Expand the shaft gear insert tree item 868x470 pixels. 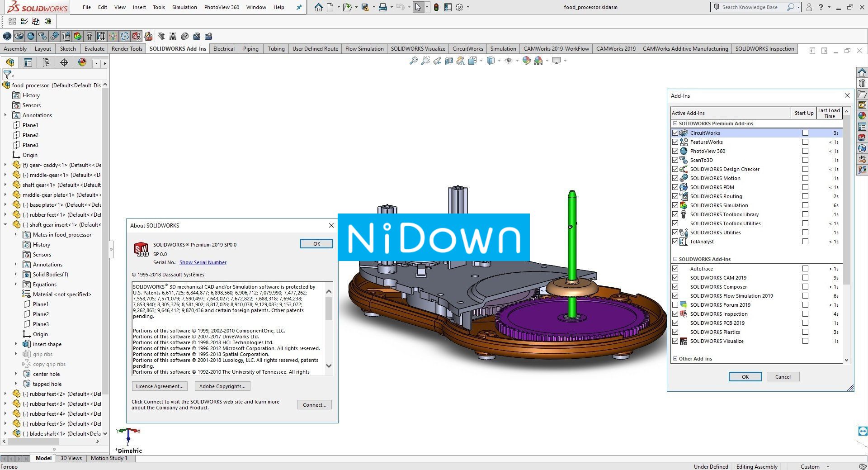click(5, 224)
